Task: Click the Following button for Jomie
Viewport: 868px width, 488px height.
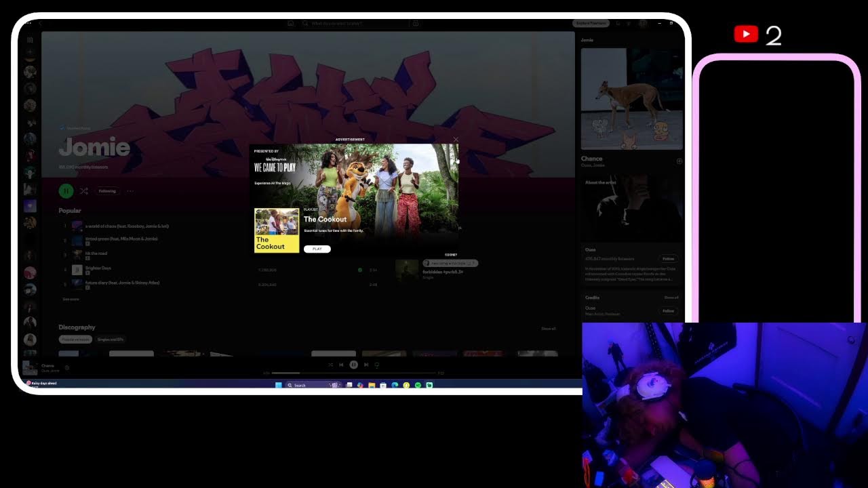Action: [107, 191]
